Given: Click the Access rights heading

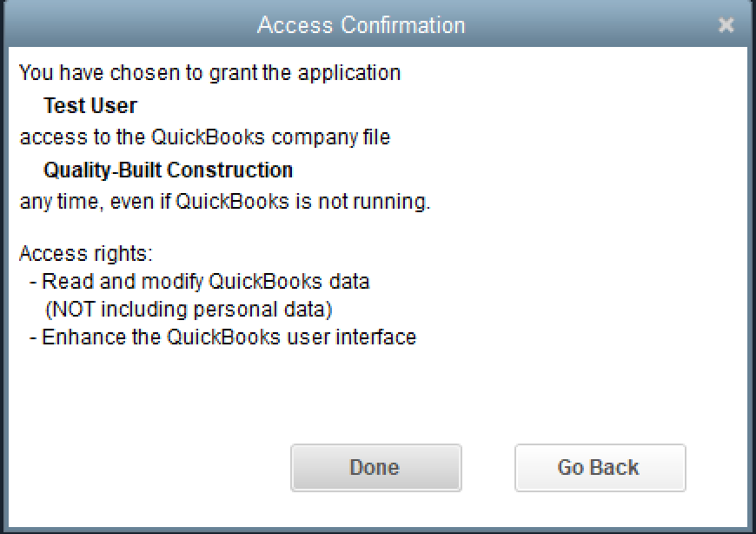Looking at the screenshot, I should [86, 255].
